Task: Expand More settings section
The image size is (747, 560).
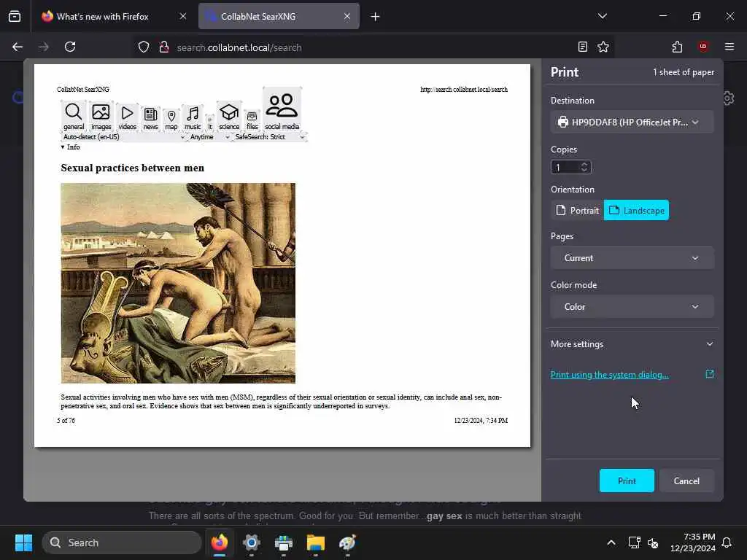Action: [x=632, y=344]
